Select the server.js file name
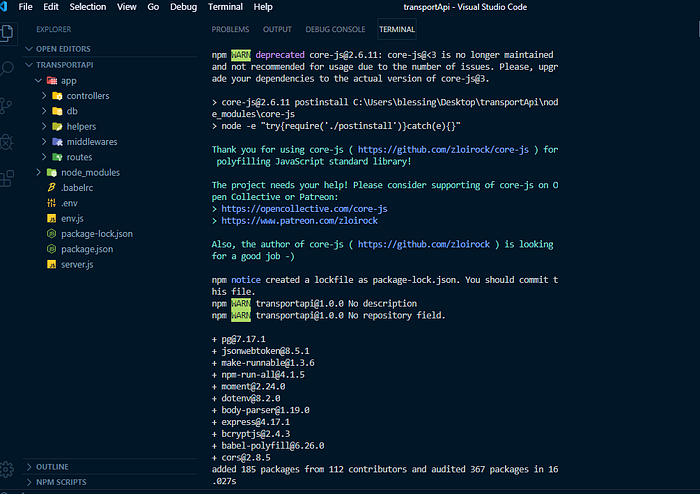 coord(77,264)
